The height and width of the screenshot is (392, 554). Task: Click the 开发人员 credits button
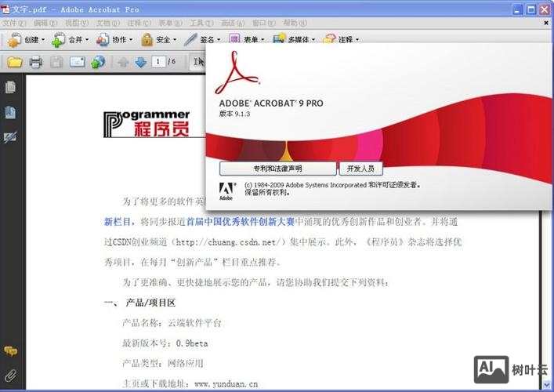pyautogui.click(x=360, y=169)
